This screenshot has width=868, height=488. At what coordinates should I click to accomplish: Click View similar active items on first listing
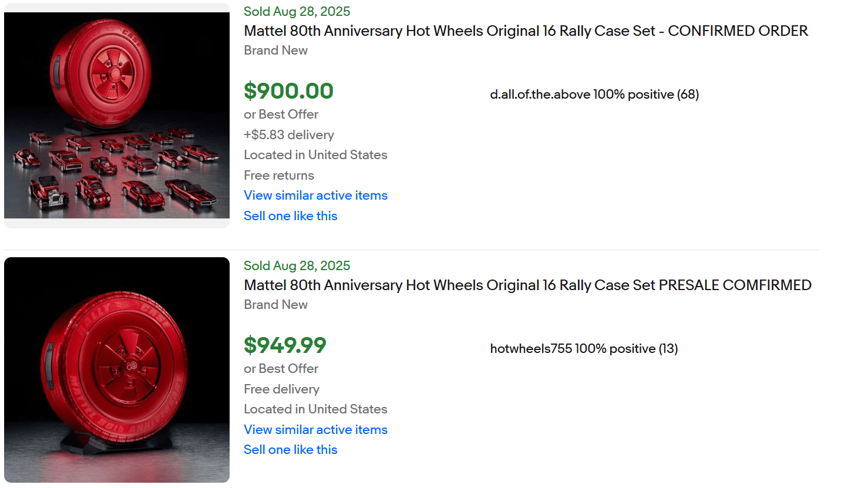[315, 195]
